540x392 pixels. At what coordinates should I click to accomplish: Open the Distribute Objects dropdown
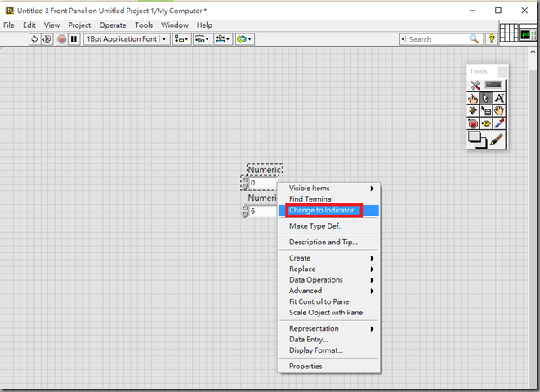[x=202, y=39]
